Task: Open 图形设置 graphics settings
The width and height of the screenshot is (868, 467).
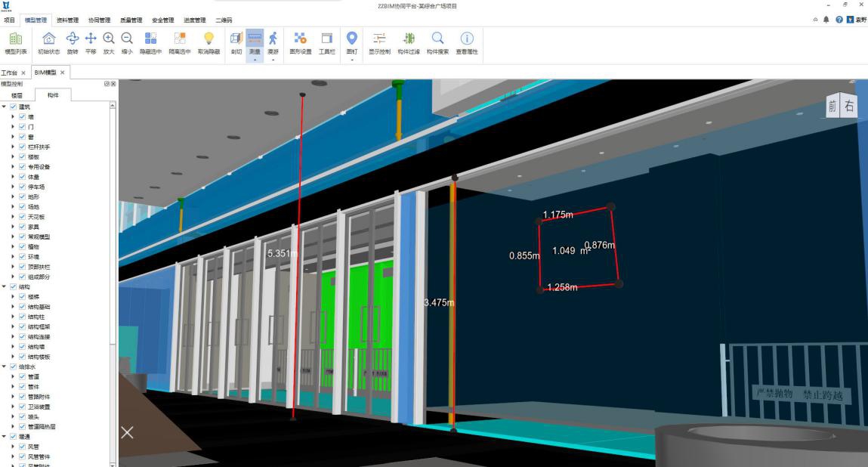Action: point(301,43)
